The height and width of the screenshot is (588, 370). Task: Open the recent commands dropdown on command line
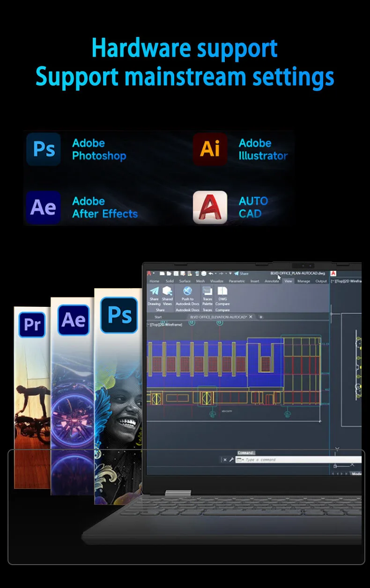point(240,460)
